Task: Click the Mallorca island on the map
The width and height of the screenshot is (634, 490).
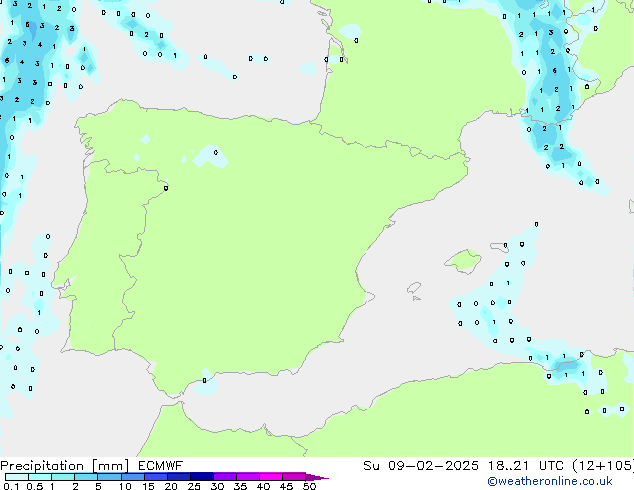Action: tap(463, 261)
